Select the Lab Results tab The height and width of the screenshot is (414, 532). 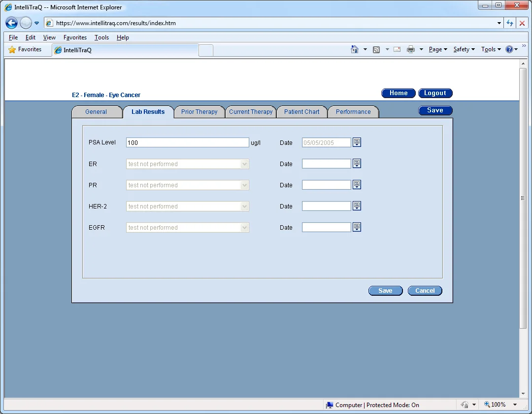[x=148, y=112]
